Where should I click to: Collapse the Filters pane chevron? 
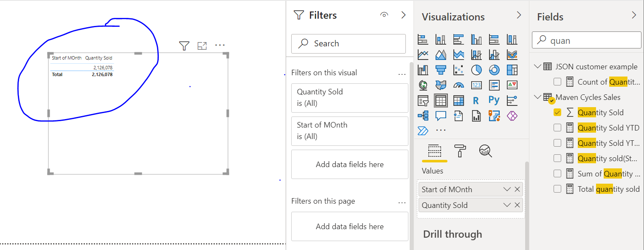[x=403, y=15]
